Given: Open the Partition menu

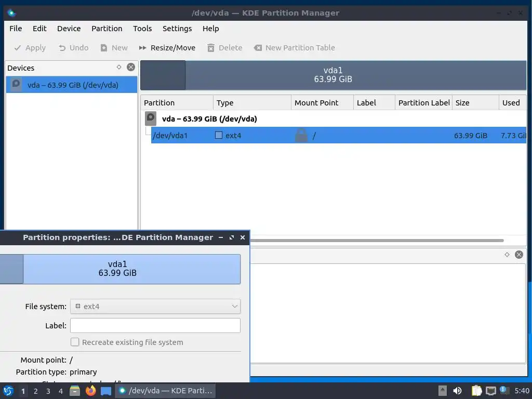Looking at the screenshot, I should [107, 29].
